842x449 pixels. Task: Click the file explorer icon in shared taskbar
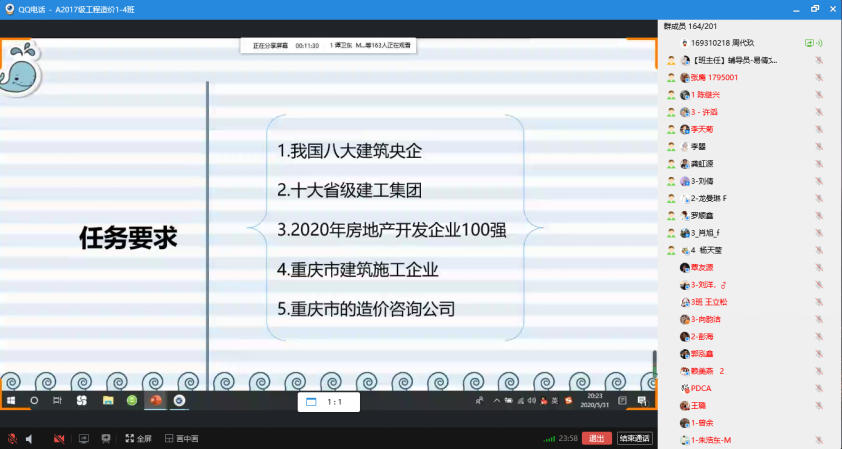[108, 400]
